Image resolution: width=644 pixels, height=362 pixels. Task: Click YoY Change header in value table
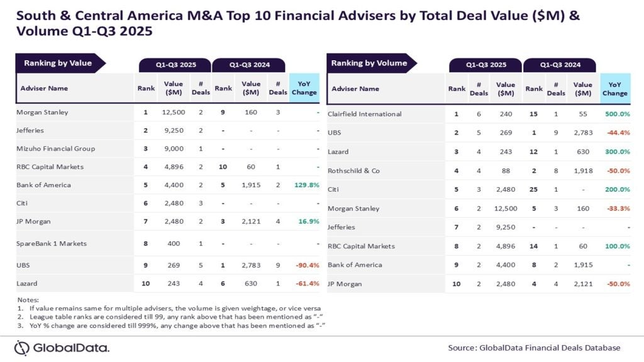[x=304, y=88]
